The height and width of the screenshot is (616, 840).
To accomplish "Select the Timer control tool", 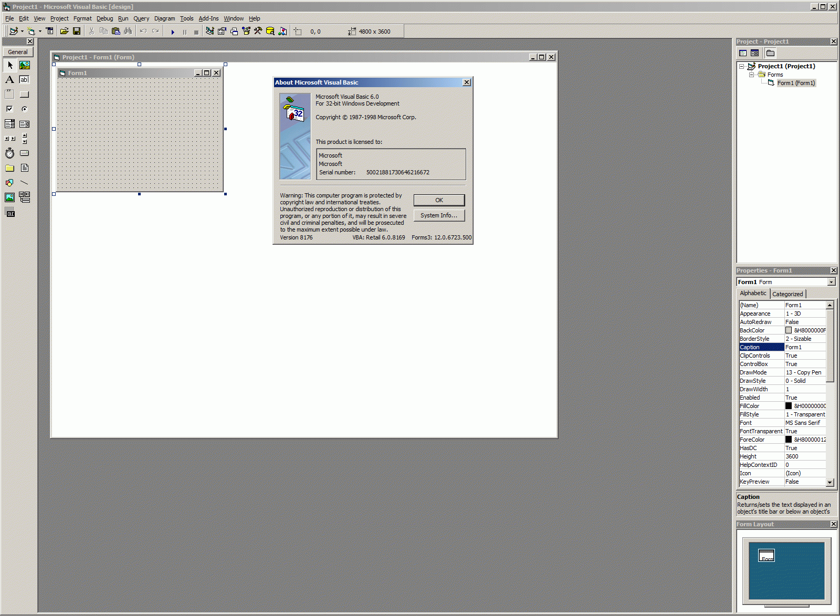I will tap(10, 153).
